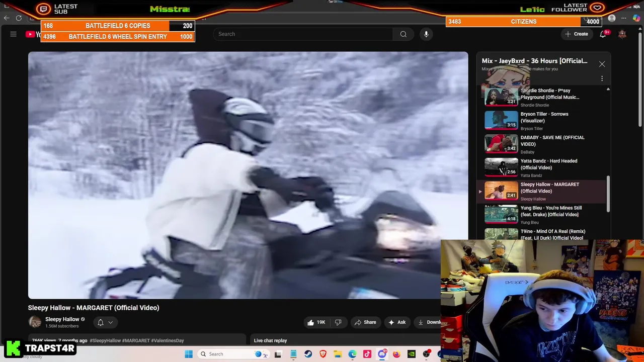
Task: Expand the subscription notification chevron
Action: point(111,322)
